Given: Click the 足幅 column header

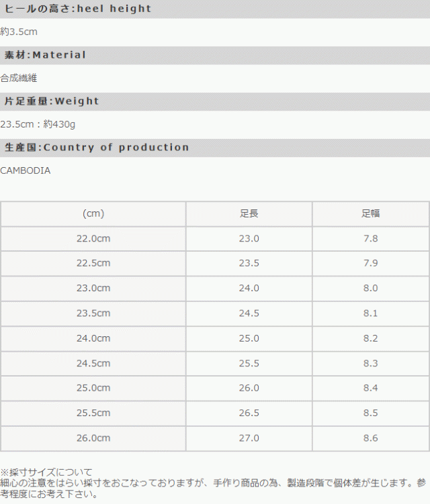Looking at the screenshot, I should point(370,214).
